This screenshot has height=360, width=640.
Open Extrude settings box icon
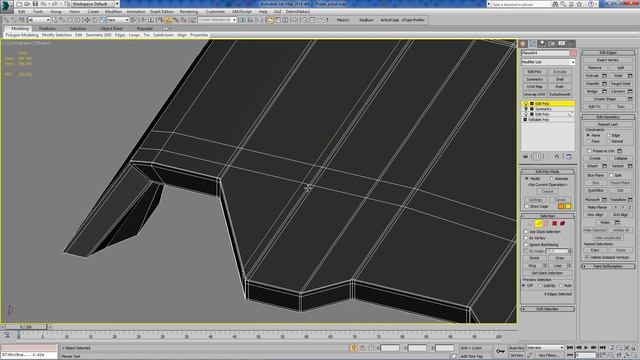(x=604, y=76)
